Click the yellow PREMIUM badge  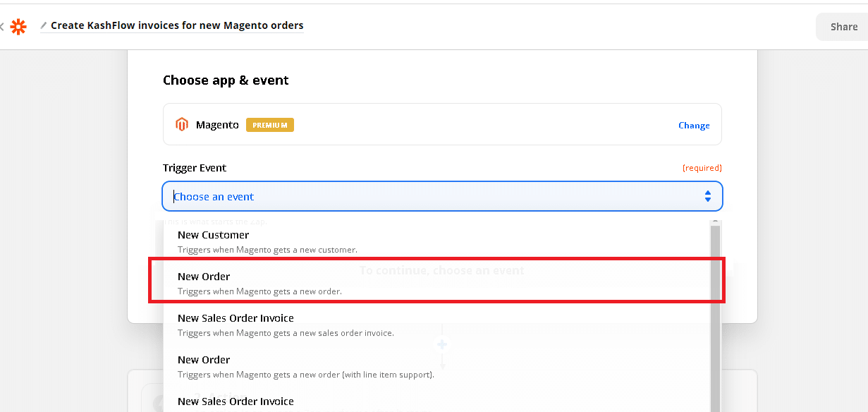click(269, 125)
